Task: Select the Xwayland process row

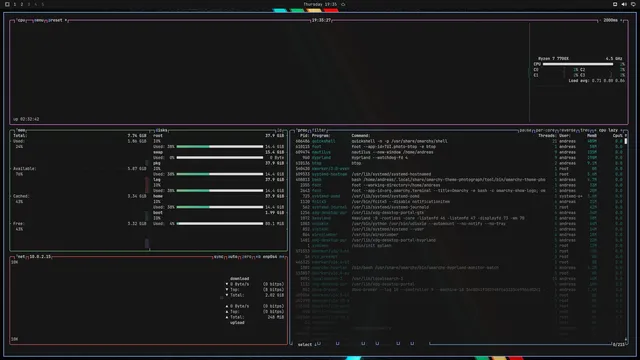Action: click(459, 218)
